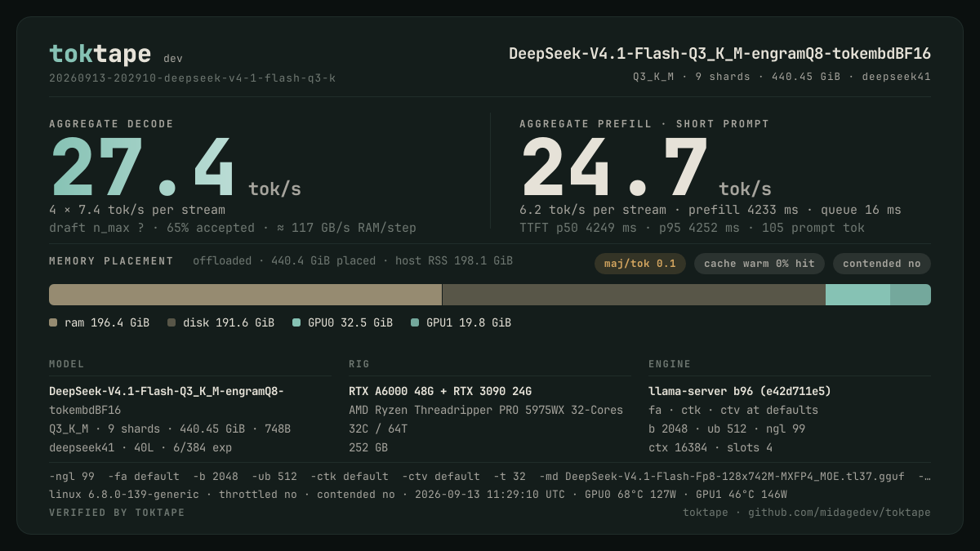Click the draft n_max 65% accepted line

pyautogui.click(x=233, y=228)
